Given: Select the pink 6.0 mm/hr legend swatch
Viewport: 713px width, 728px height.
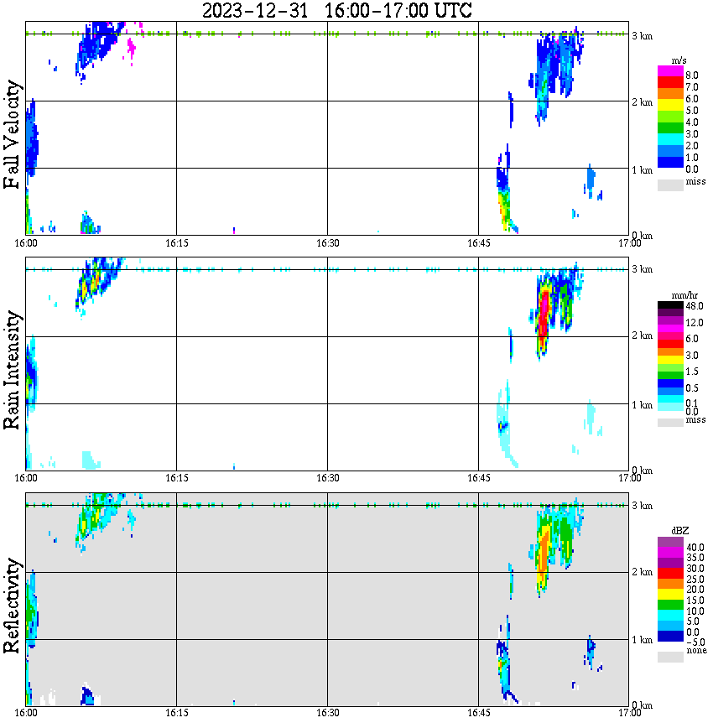Looking at the screenshot, I should click(x=670, y=336).
